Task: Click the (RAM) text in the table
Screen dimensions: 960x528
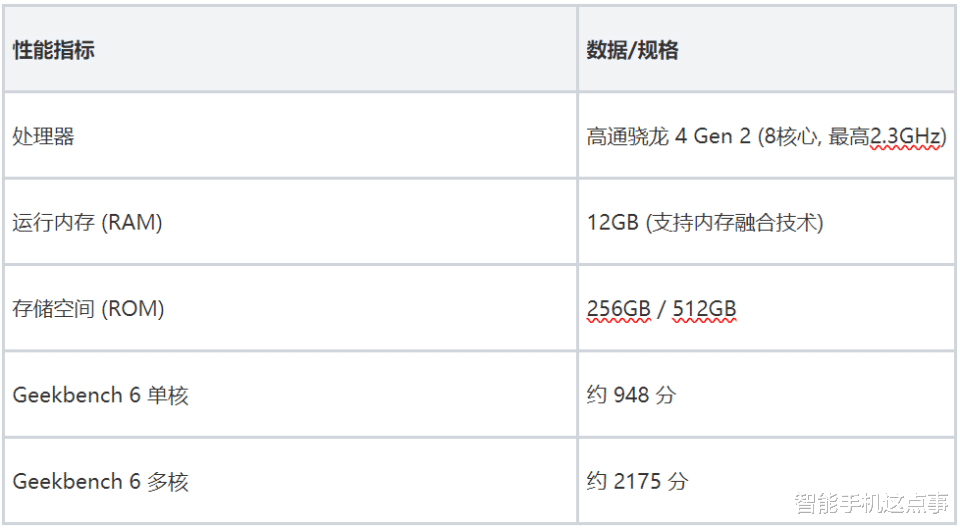Action: point(132,222)
